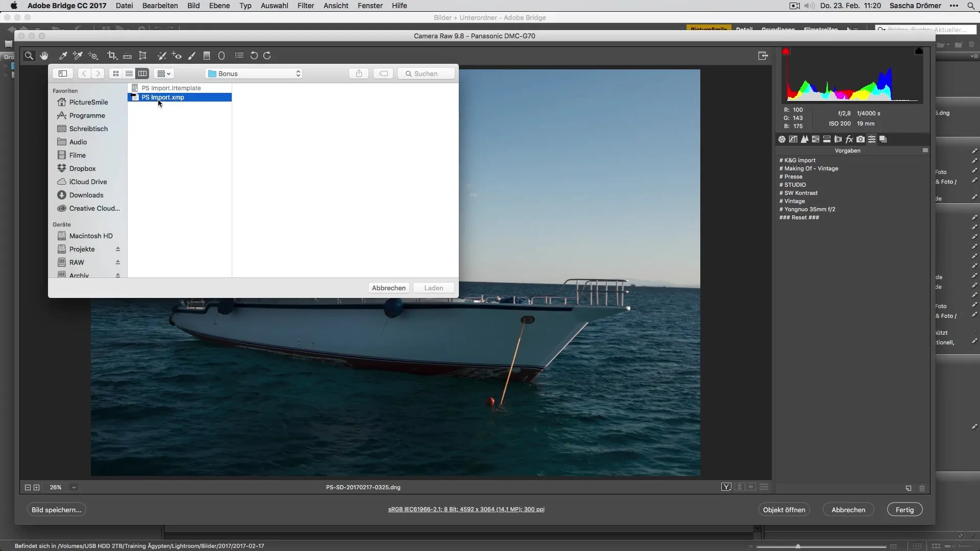Viewport: 980px width, 551px height.
Task: Select the Adjustment Brush tool
Action: [192, 56]
